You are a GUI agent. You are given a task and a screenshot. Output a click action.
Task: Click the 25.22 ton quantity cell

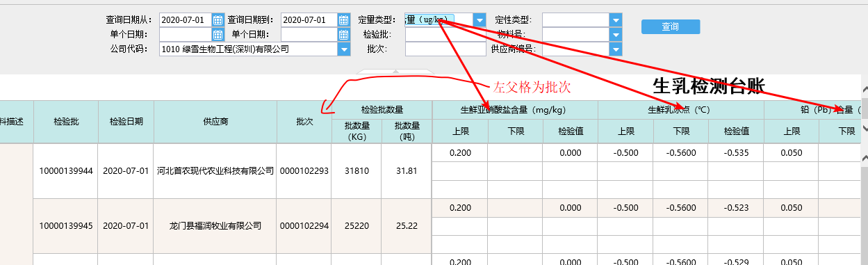pyautogui.click(x=406, y=226)
